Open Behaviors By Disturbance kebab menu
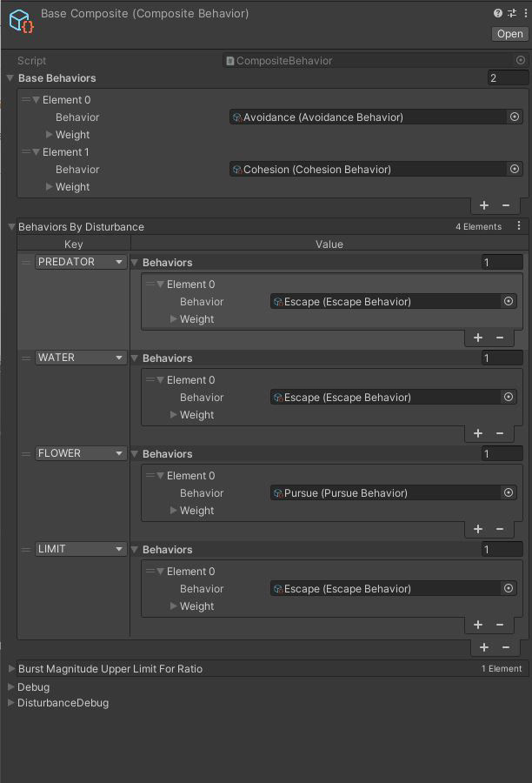 519,226
